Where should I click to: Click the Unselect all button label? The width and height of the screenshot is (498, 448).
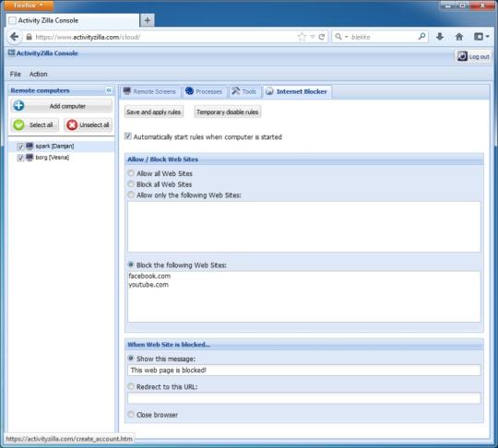pyautogui.click(x=94, y=125)
